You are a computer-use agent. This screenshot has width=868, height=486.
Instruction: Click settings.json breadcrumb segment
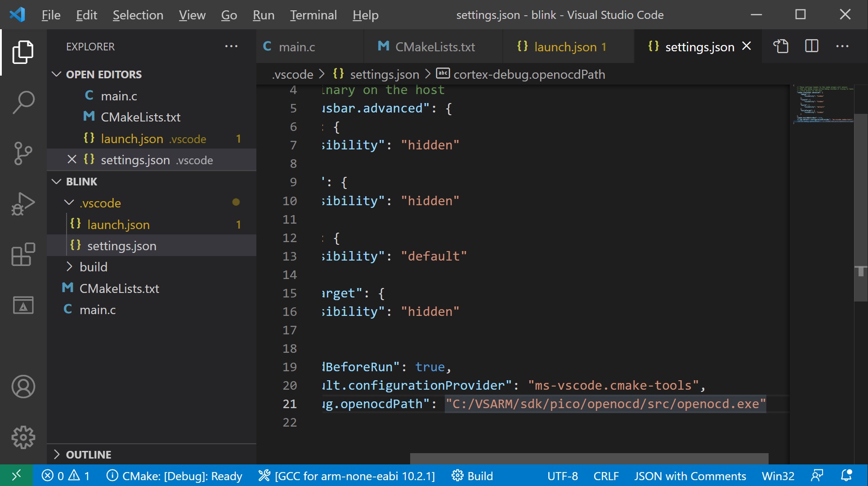(x=376, y=74)
